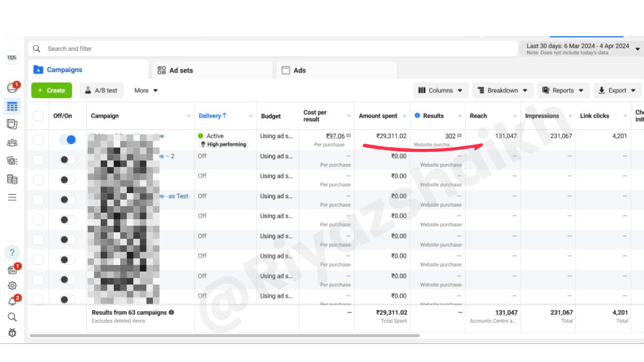The image size is (644, 362).
Task: Open the hamburger All tools menu icon
Action: [x=12, y=198]
